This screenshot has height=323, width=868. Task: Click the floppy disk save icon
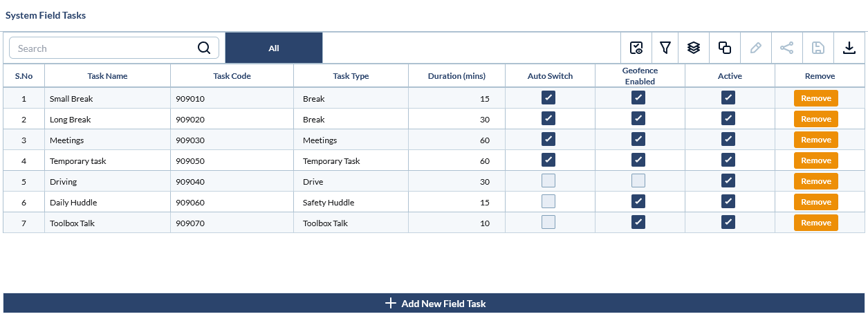click(818, 48)
